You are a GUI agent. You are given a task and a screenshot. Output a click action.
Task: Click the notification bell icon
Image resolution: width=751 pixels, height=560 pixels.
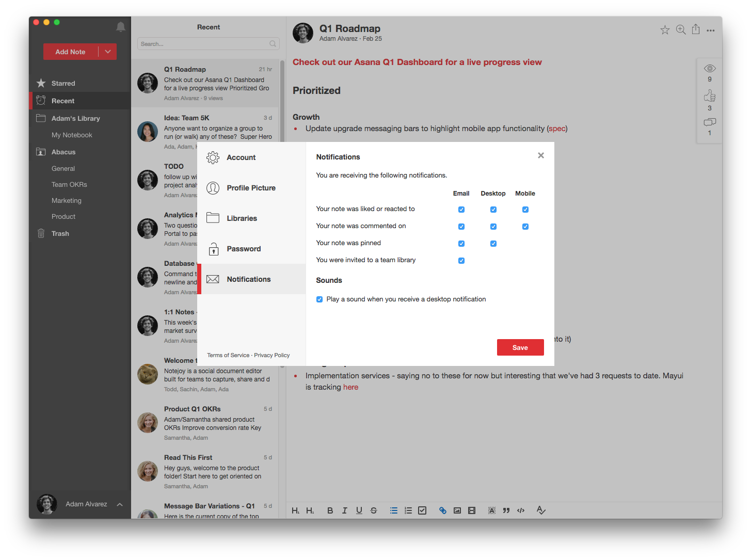[x=121, y=27]
